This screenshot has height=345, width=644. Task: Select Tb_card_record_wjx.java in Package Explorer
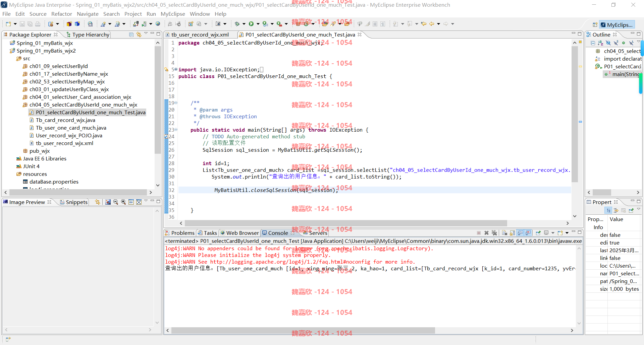pos(65,120)
